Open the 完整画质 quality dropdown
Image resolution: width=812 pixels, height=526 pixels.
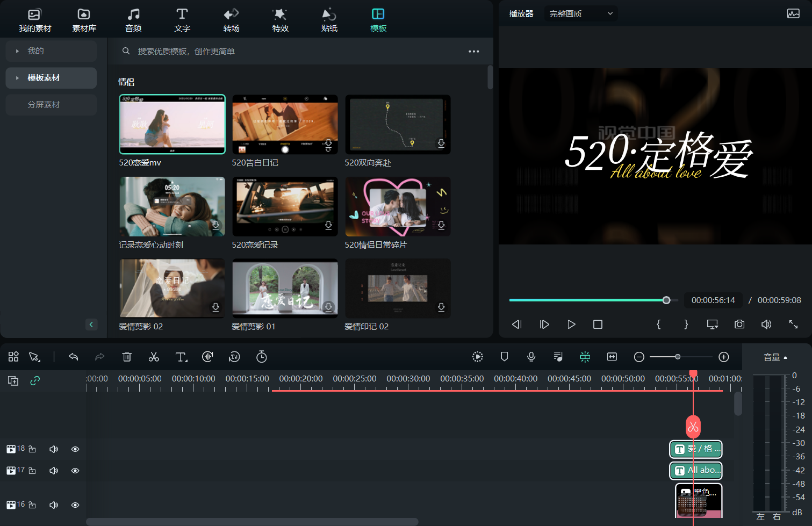580,14
